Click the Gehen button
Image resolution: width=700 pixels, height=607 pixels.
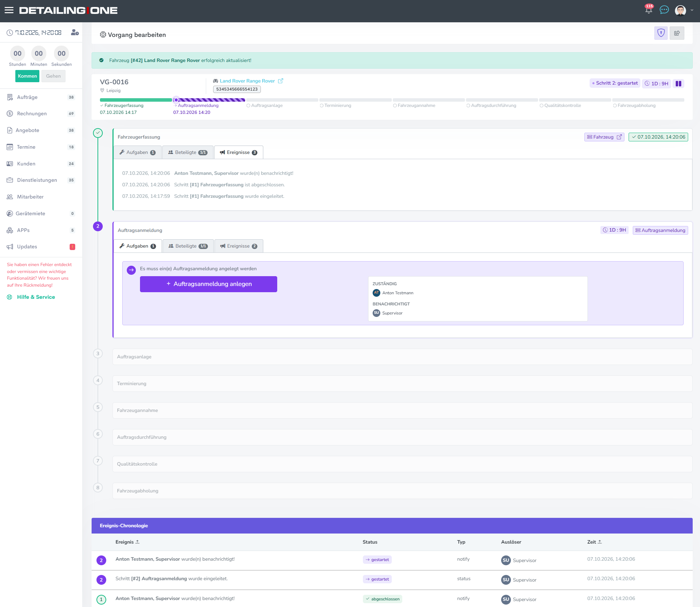pyautogui.click(x=53, y=76)
